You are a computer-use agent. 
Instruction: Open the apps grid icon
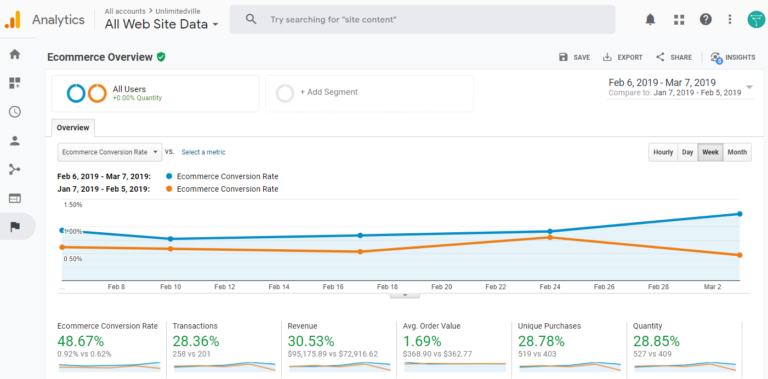tap(679, 20)
